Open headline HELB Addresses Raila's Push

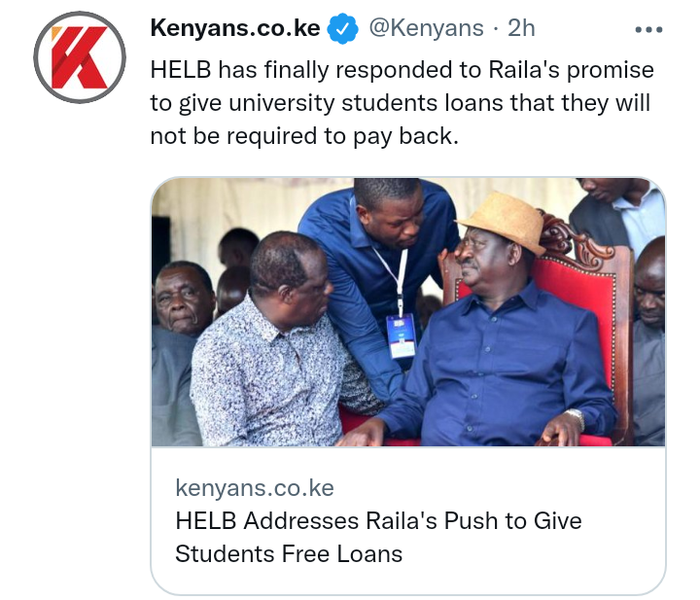[378, 520]
